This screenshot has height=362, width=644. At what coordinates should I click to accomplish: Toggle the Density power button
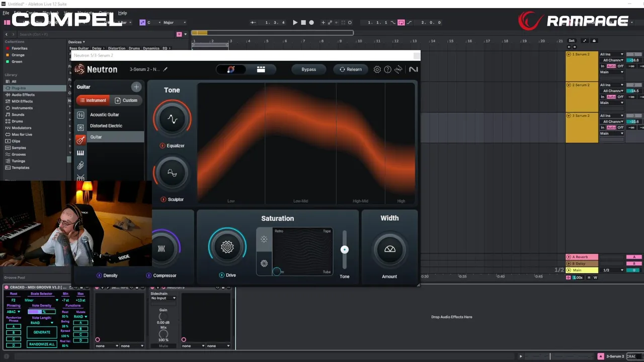99,276
